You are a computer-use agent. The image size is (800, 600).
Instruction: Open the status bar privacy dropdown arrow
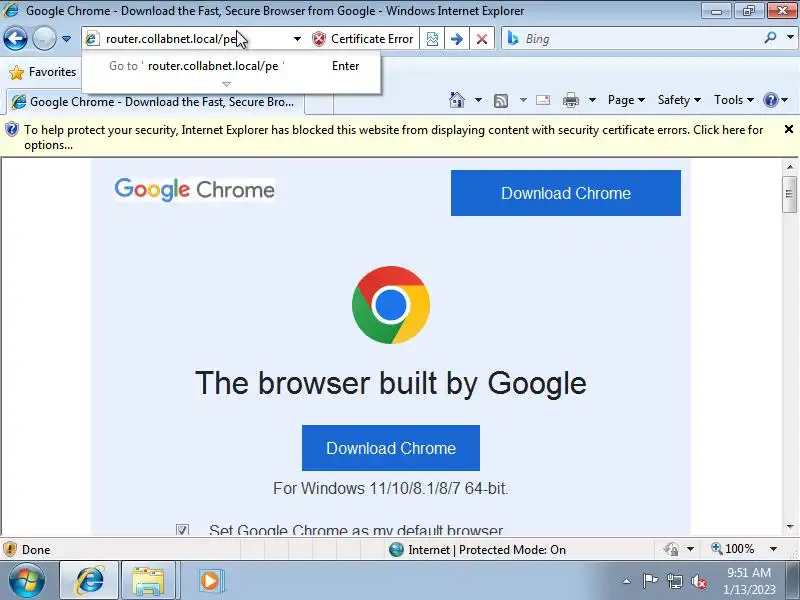[x=690, y=549]
